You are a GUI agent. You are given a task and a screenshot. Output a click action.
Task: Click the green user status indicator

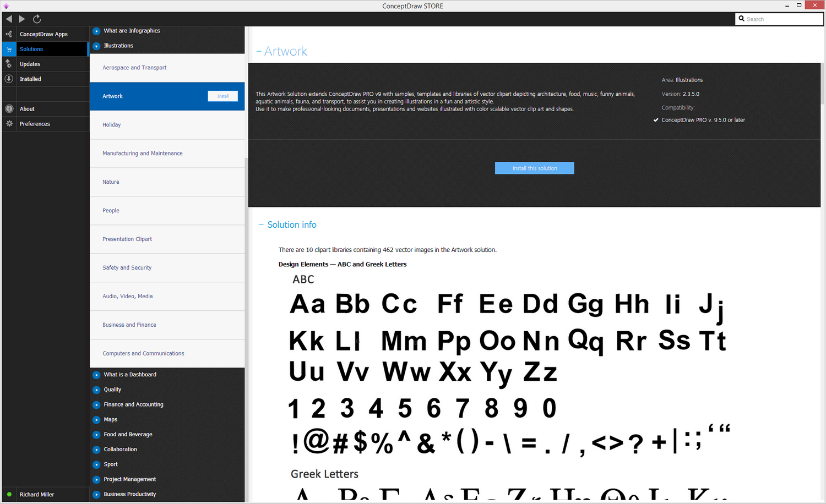[x=9, y=494]
